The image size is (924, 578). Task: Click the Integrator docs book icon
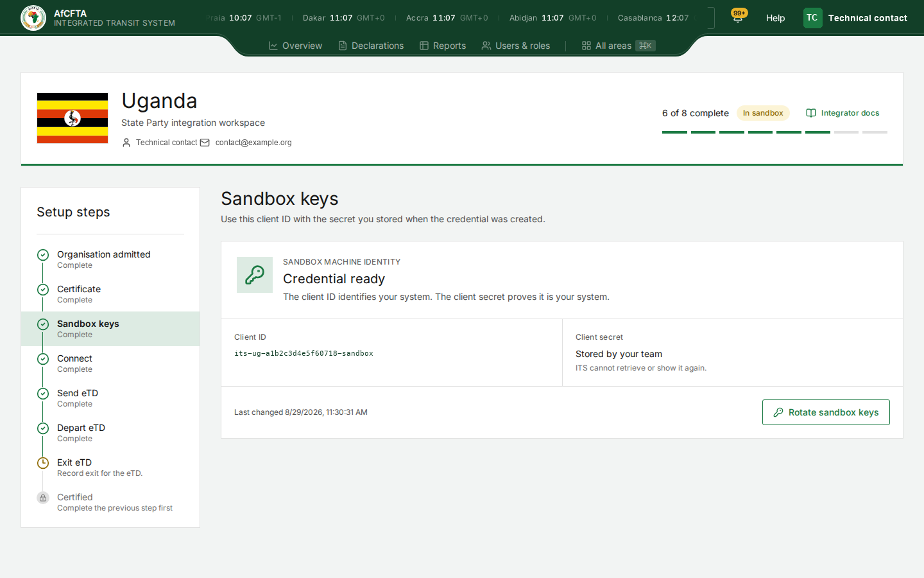tap(811, 113)
